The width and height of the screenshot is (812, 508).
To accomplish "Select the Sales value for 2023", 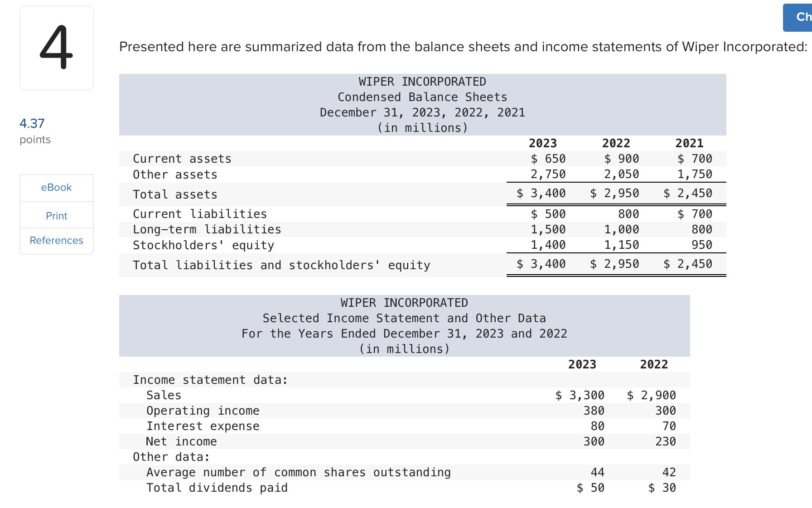I will [x=580, y=395].
